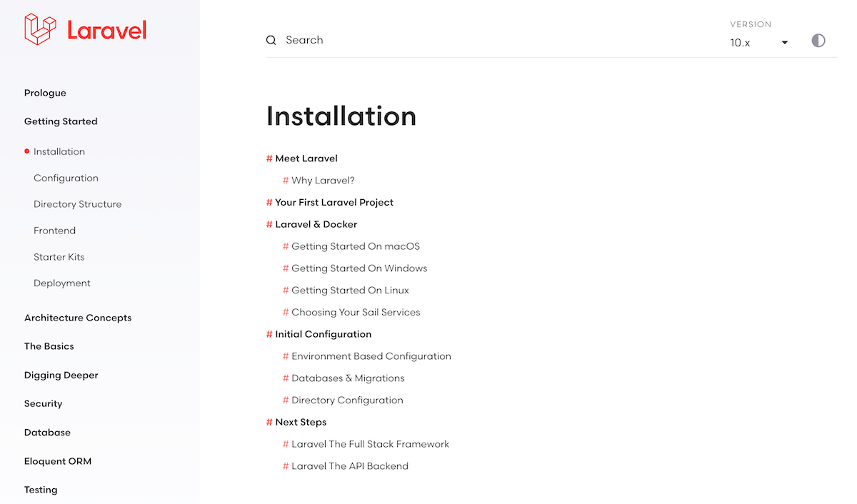Follow the Databases & Migrations link
The image size is (857, 504).
point(348,378)
